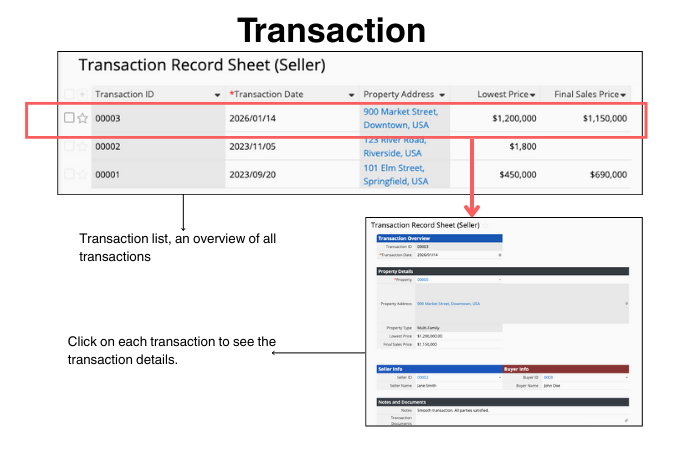The width and height of the screenshot is (700, 450).
Task: Open the 101 Elm Street, Springfield link
Action: (395, 174)
